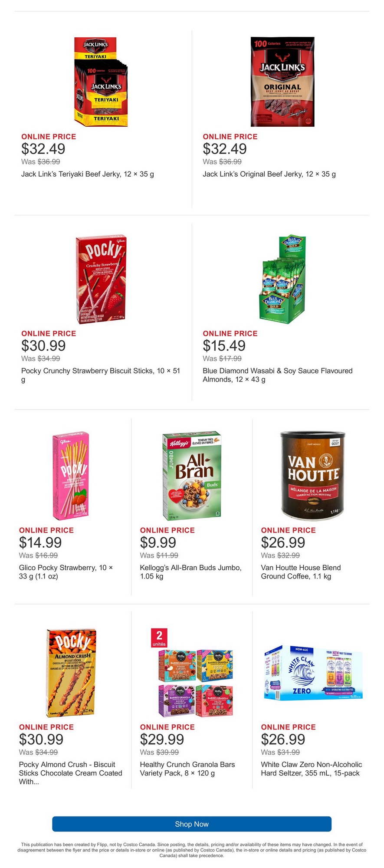Viewport: 384px width, 868px height.
Task: Open Pocky Almond Crush box image
Action: 71,673
